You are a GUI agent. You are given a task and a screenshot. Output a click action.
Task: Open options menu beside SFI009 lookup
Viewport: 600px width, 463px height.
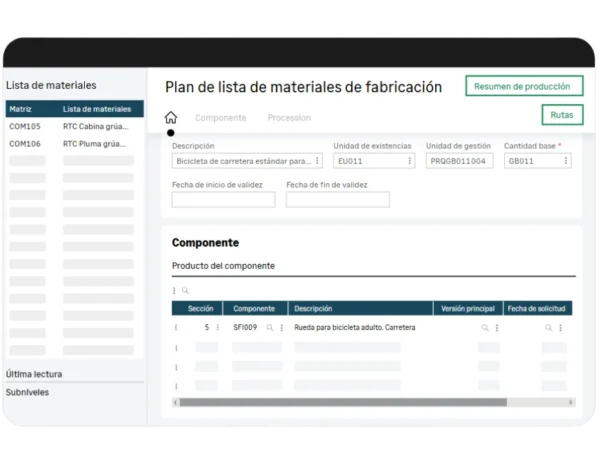tap(282, 328)
